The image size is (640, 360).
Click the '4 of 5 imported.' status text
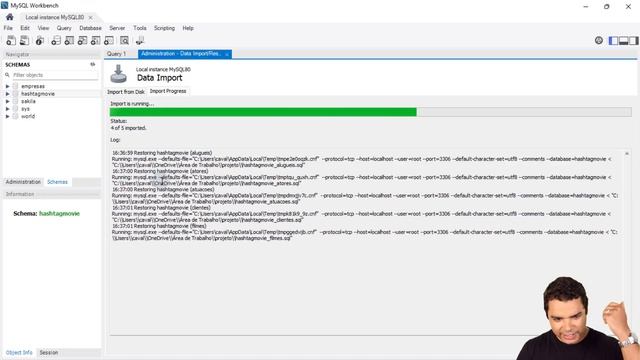tap(128, 128)
